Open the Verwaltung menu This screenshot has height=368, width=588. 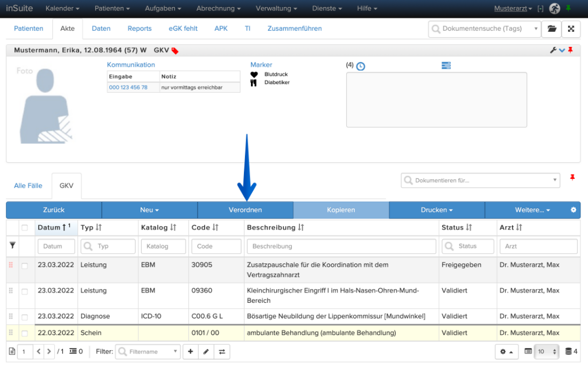(276, 8)
